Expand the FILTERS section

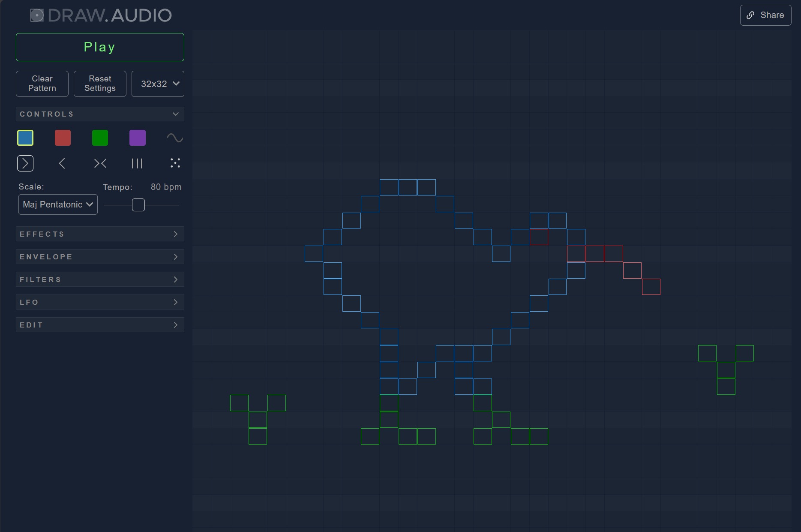click(100, 280)
